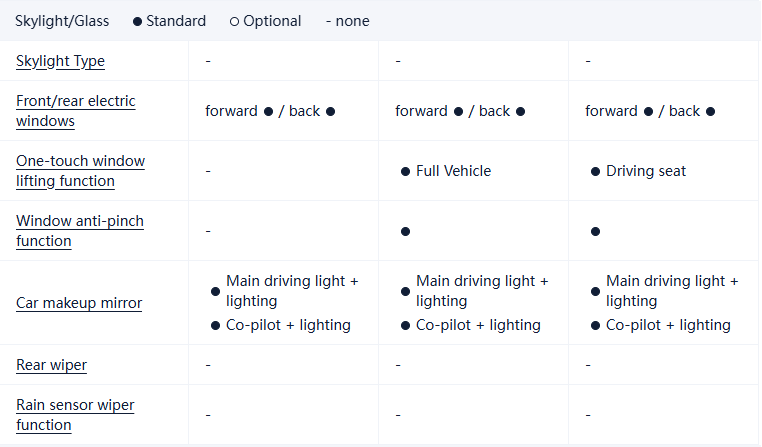Image resolution: width=762 pixels, height=447 pixels.
Task: Click the Front/rear electric windows link
Action: 75,111
